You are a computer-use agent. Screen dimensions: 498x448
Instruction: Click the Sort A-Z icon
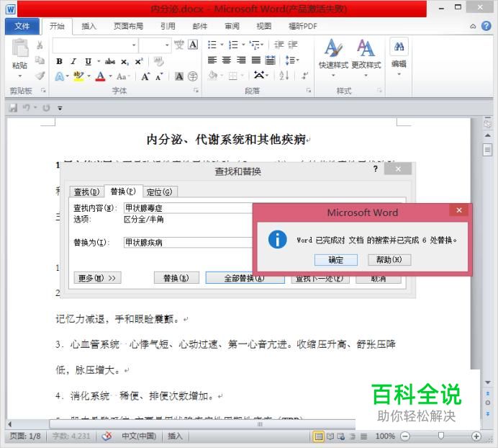pyautogui.click(x=284, y=76)
